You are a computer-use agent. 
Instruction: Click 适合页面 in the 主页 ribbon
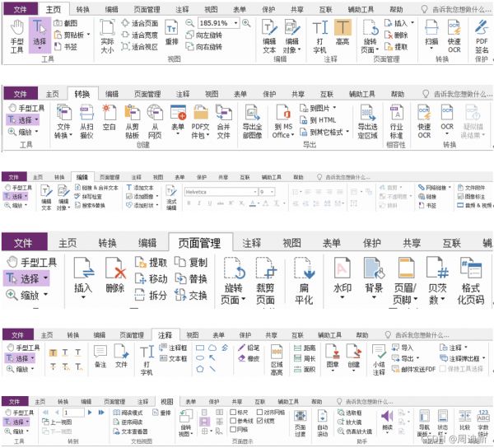140,23
